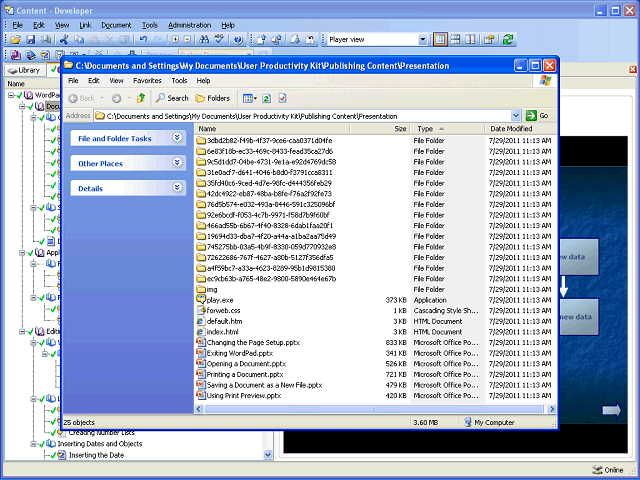Collapse the Inserting Dates and Objects node
Image resolution: width=640 pixels, height=480 pixels.
(33, 444)
